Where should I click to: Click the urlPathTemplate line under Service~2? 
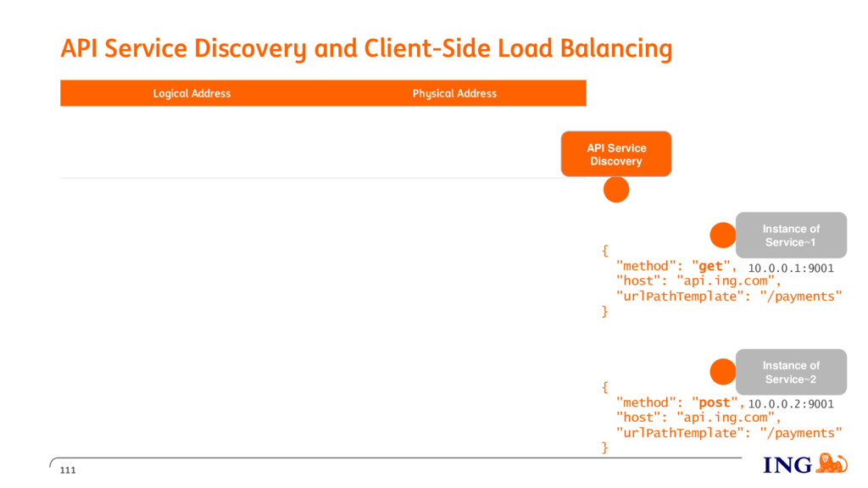(729, 433)
